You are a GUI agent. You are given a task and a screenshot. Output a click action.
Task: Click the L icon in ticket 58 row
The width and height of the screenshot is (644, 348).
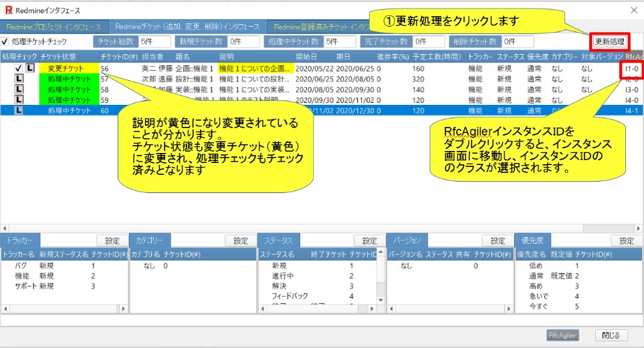coord(19,89)
